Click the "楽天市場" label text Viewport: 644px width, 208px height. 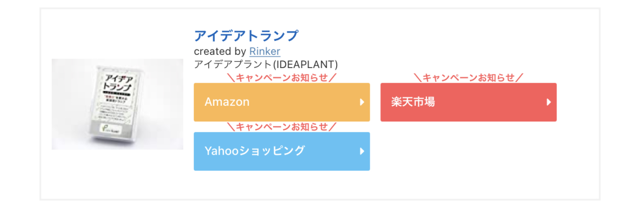coord(413,102)
